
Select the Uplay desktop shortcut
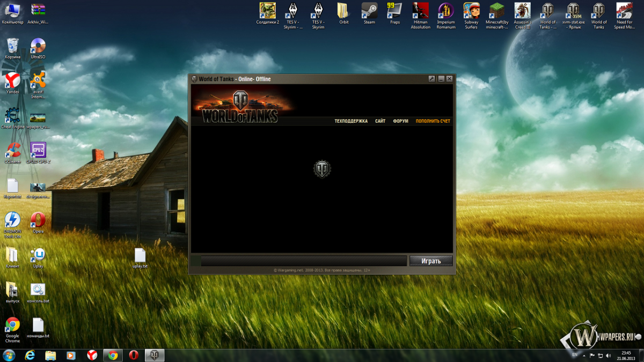[x=38, y=257]
